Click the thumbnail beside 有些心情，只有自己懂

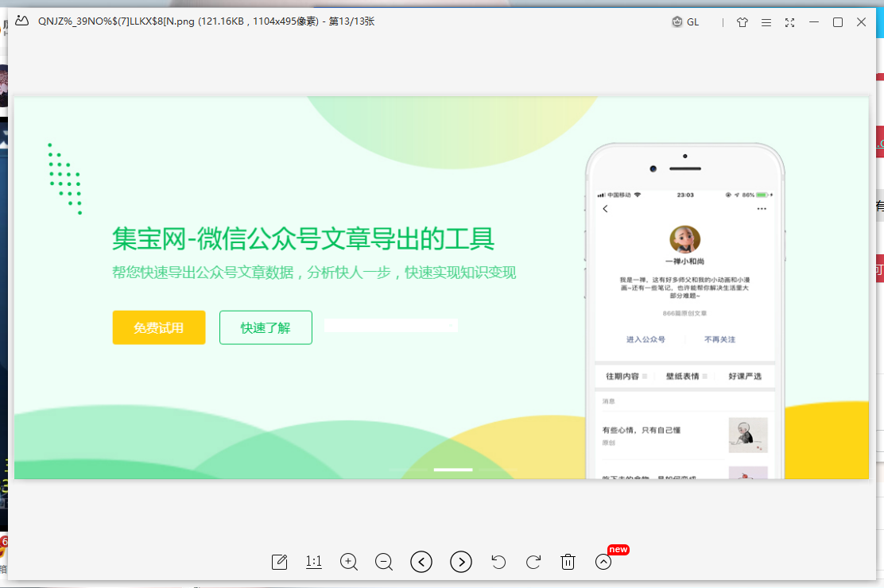point(748,435)
